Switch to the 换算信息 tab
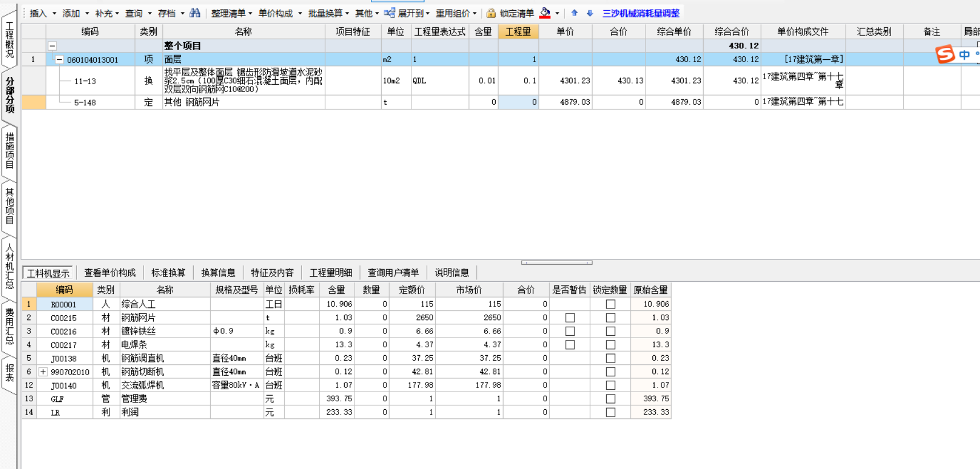 pyautogui.click(x=218, y=273)
